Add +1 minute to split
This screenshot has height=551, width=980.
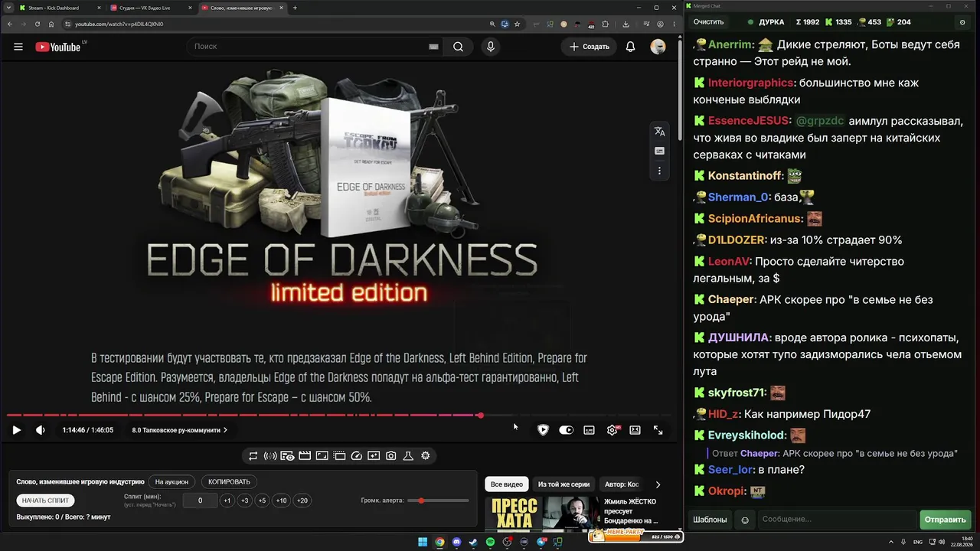[x=227, y=500]
